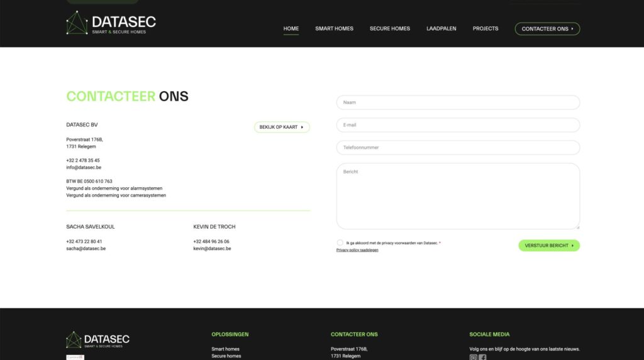644x360 pixels.
Task: Focus the Bericht text area
Action: 458,196
